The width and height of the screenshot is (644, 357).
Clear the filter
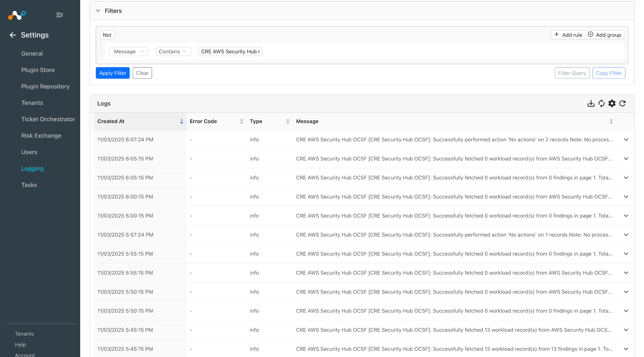[x=142, y=73]
